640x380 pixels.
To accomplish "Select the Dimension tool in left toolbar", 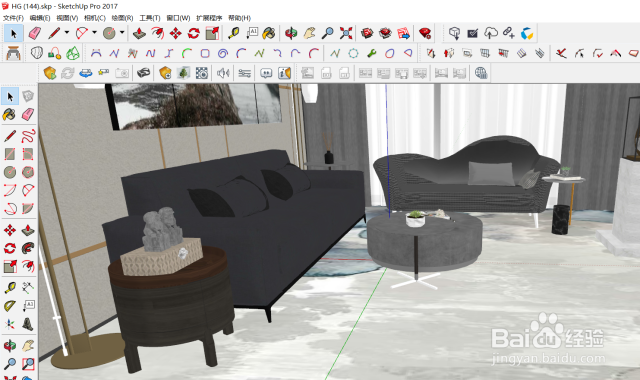I will (x=28, y=288).
